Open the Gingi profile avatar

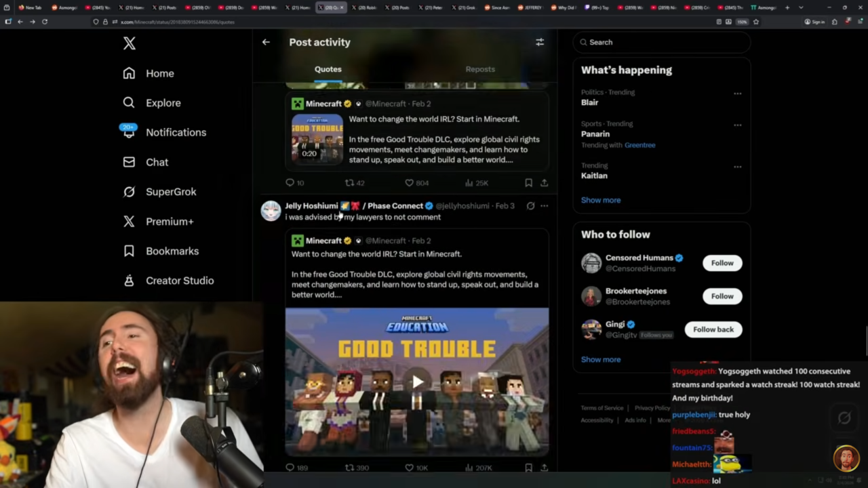591,329
